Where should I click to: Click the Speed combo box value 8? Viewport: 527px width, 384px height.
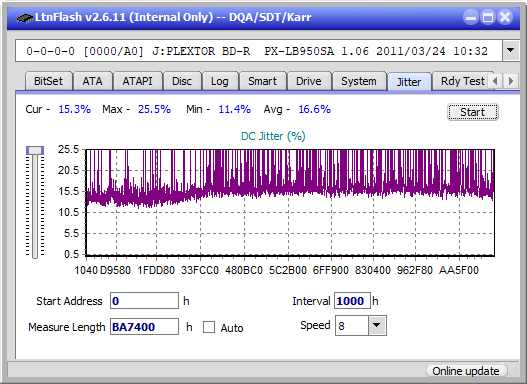pyautogui.click(x=352, y=325)
